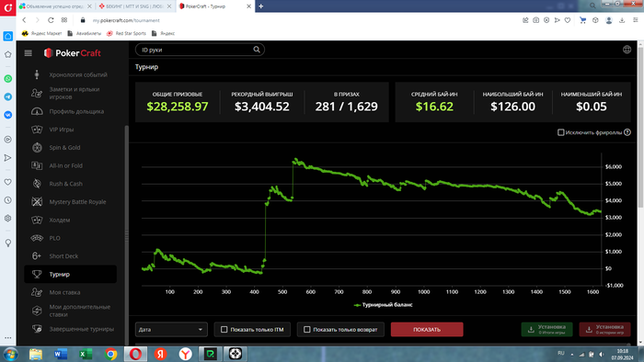Screen dimensions: 644x362
Task: Click the search magnifier icon in the hand ID field
Action: tap(257, 50)
